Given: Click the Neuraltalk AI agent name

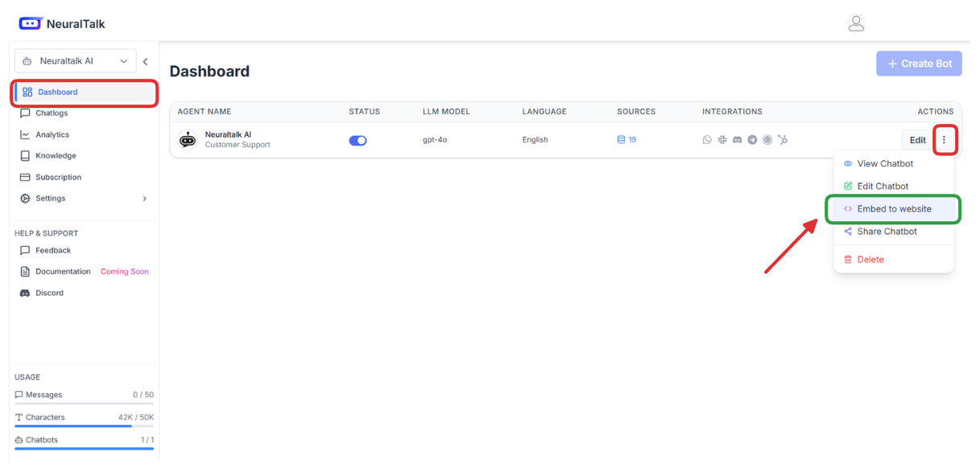Looking at the screenshot, I should click(228, 134).
